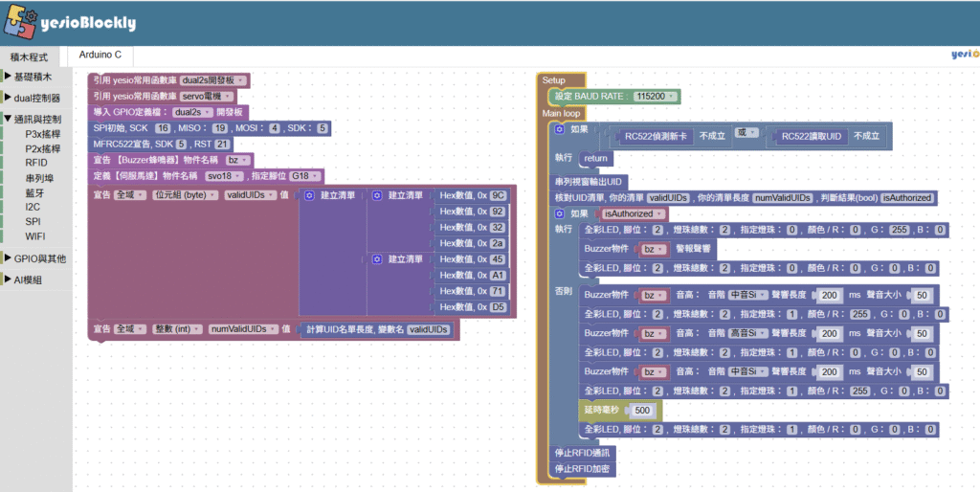Open the numValidUIDs variable dropdown
The height and width of the screenshot is (492, 980).
[243, 329]
